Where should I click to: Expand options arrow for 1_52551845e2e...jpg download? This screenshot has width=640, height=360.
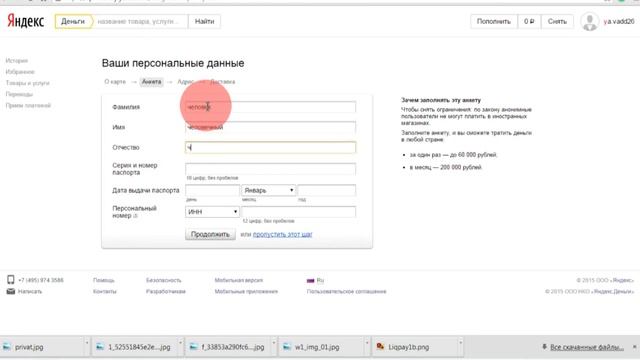[180, 343]
